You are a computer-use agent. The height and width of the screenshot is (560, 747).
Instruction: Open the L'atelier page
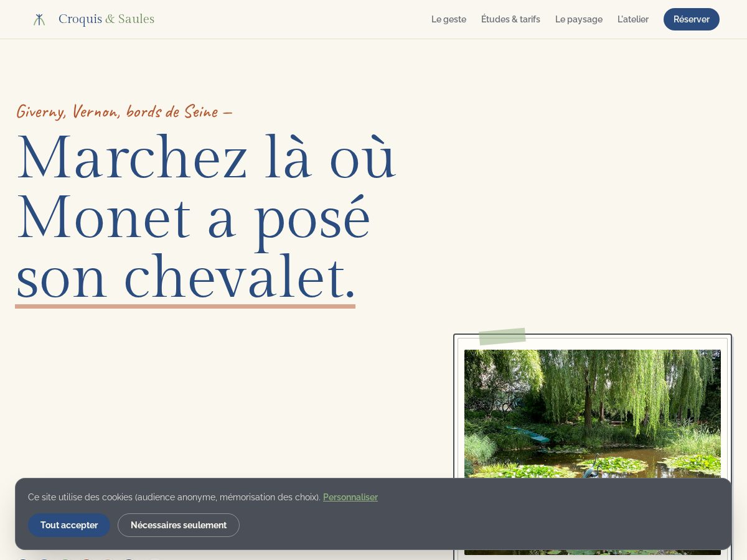(633, 19)
